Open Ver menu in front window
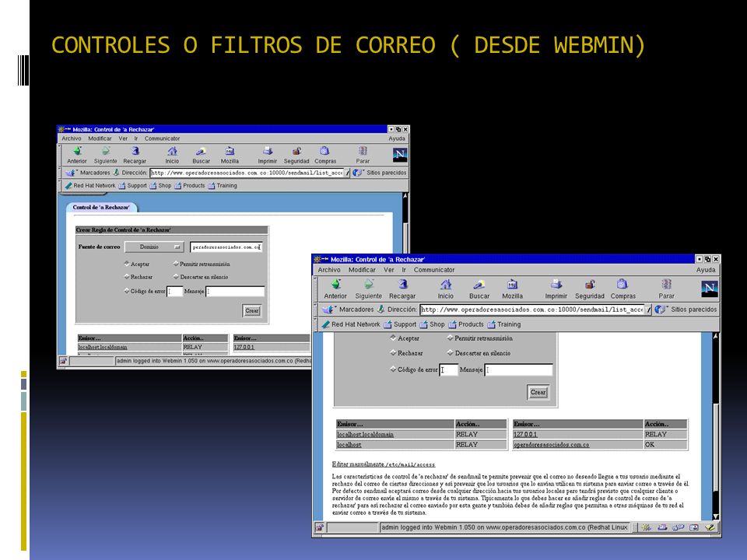 click(389, 270)
